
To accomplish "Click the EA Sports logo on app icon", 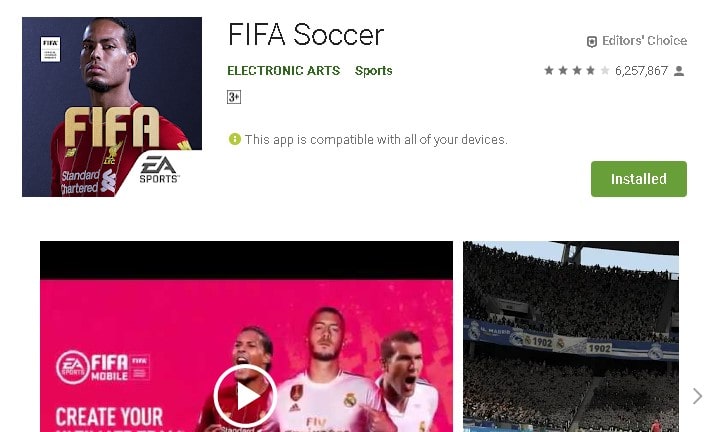I will 159,169.
